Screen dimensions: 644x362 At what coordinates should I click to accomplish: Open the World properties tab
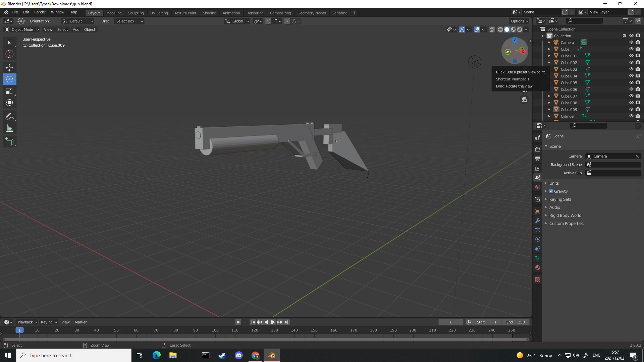tap(537, 187)
